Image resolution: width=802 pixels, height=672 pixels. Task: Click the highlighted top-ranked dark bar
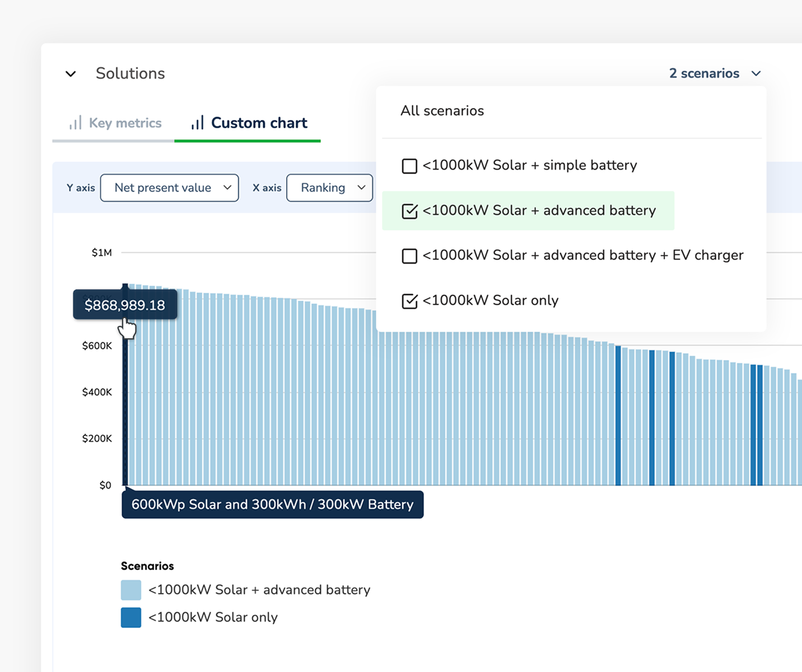tap(125, 403)
